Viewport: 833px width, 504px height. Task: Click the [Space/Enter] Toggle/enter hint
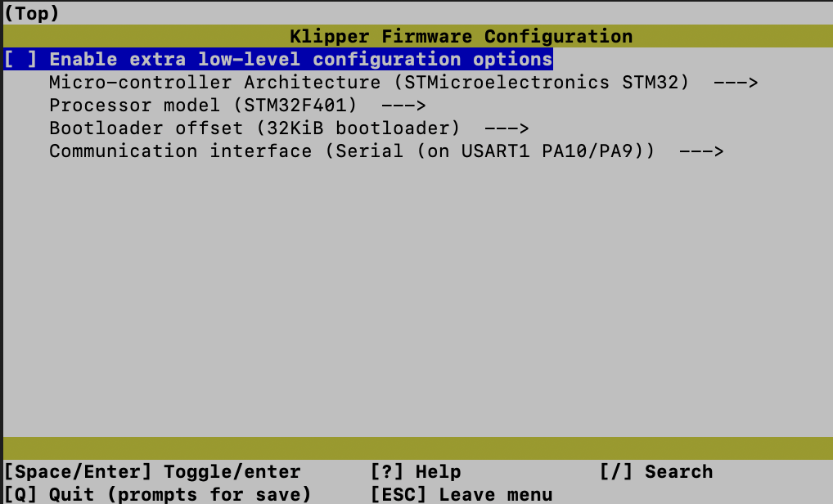coord(152,471)
